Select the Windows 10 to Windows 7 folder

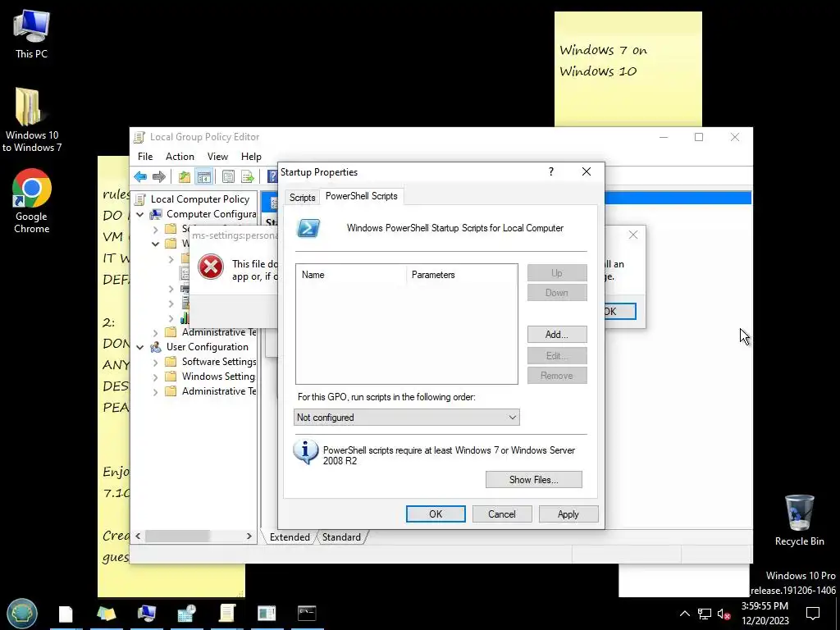click(x=31, y=120)
